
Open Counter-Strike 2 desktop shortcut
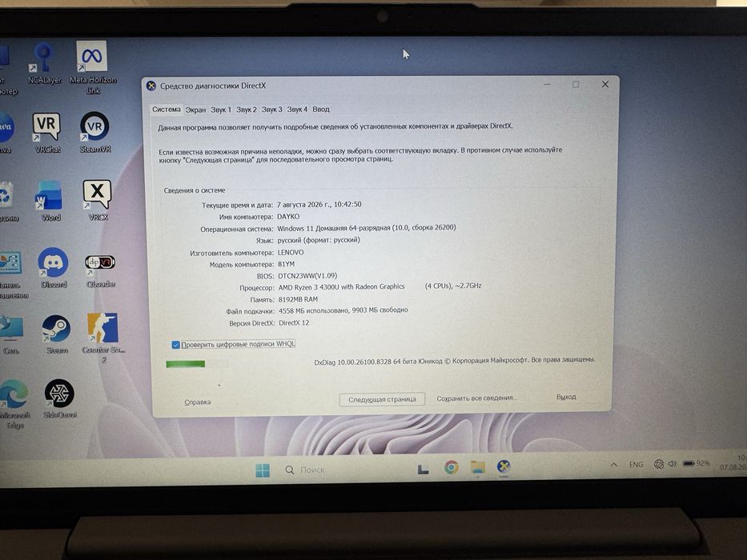[x=103, y=337]
